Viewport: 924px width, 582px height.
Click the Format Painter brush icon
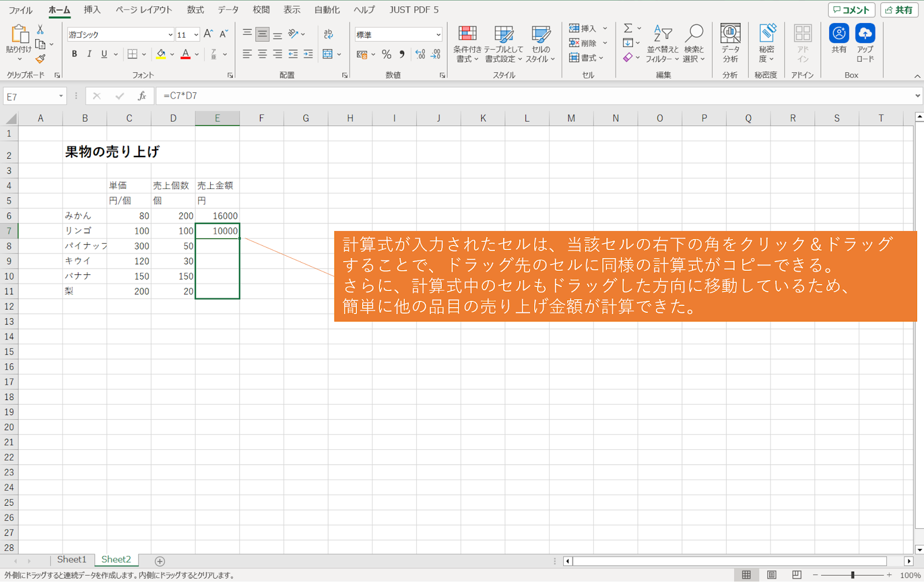[x=40, y=59]
